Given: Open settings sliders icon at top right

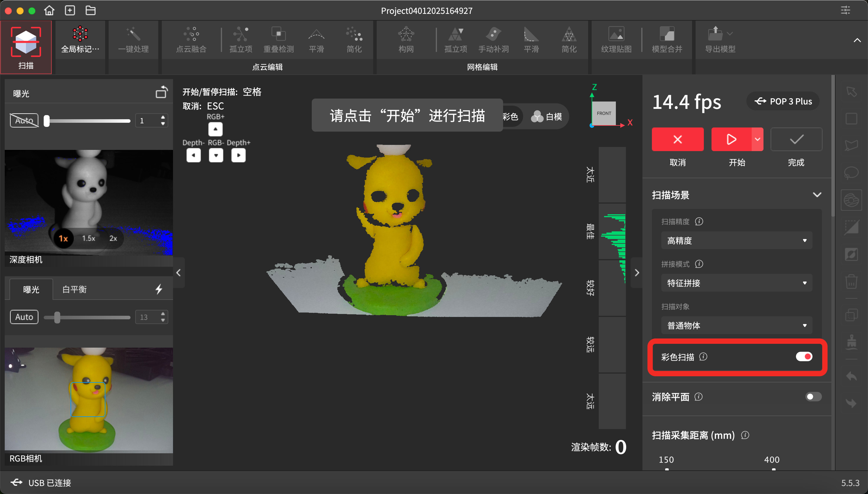Looking at the screenshot, I should coord(845,10).
